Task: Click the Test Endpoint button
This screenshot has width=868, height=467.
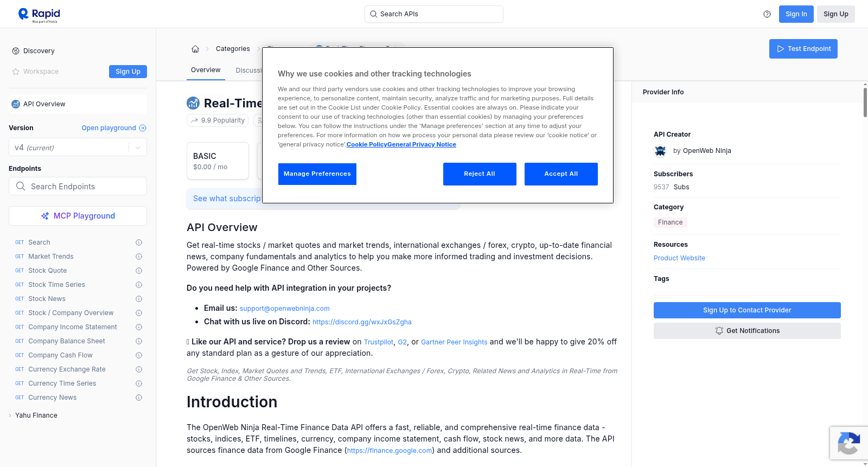Action: pyautogui.click(x=803, y=49)
